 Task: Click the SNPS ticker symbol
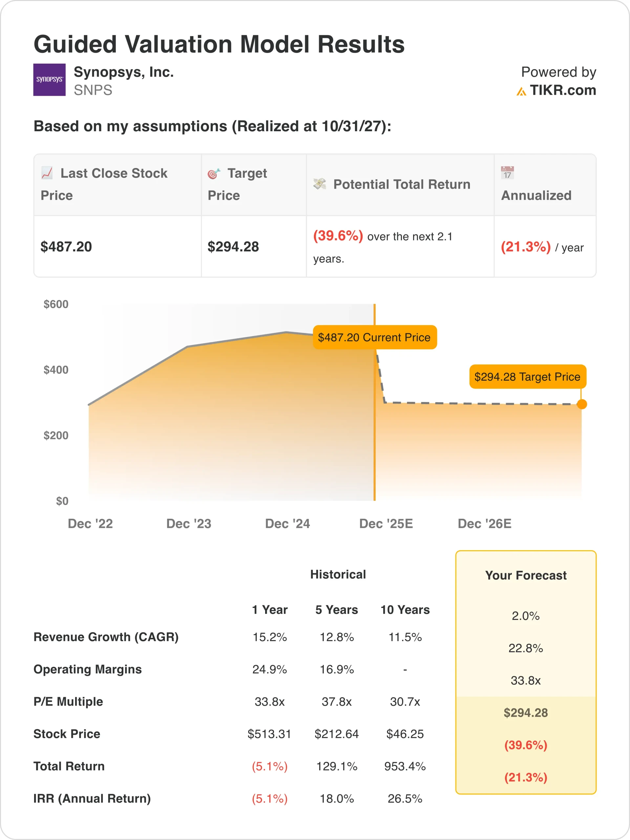pos(93,90)
